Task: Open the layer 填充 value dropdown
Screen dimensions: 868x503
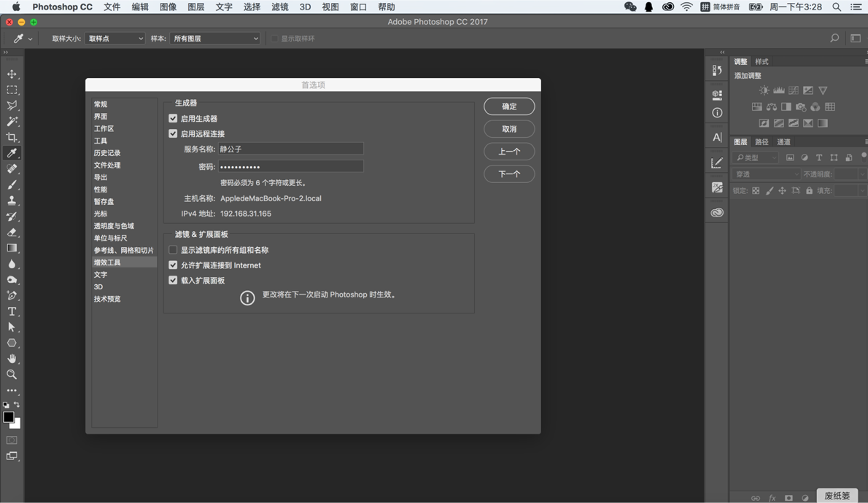Action: coord(861,190)
